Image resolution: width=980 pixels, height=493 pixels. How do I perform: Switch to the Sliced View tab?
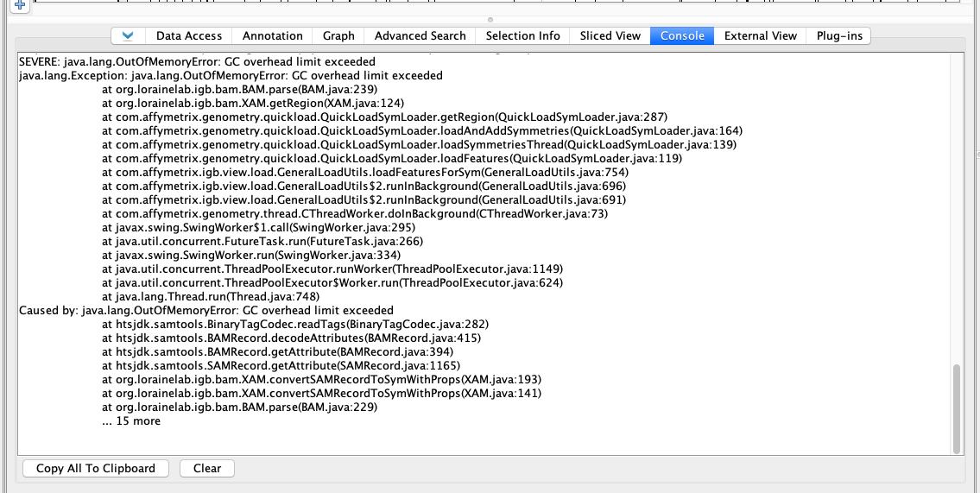coord(610,35)
